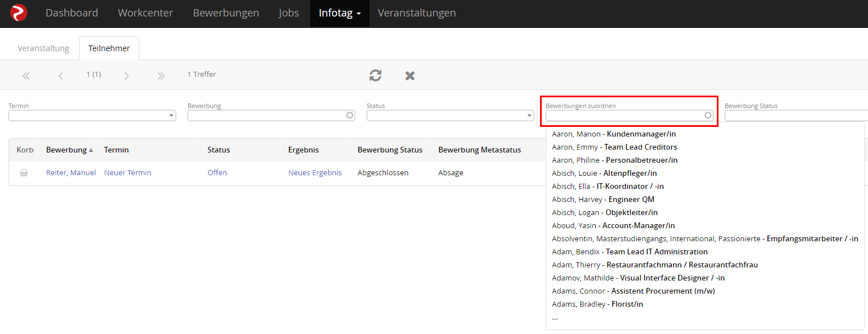868x334 pixels.
Task: Select Adam, Bendix - Team Lead IT Administration
Action: (x=630, y=252)
